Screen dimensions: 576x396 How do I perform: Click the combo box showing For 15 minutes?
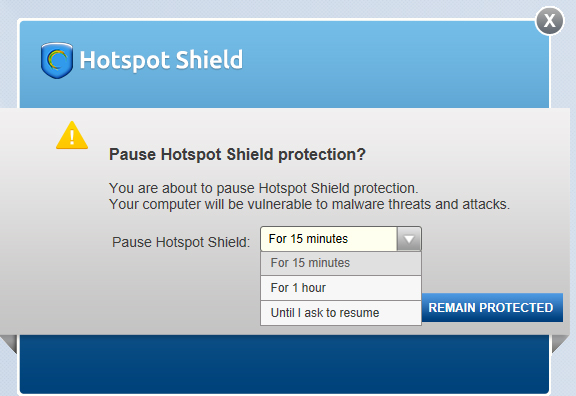pos(341,239)
